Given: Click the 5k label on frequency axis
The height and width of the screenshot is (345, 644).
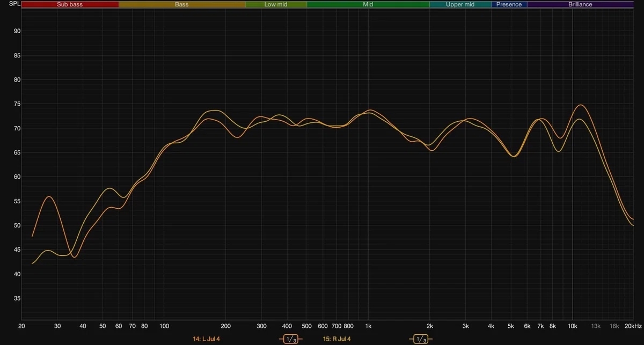Looking at the screenshot, I should point(511,326).
